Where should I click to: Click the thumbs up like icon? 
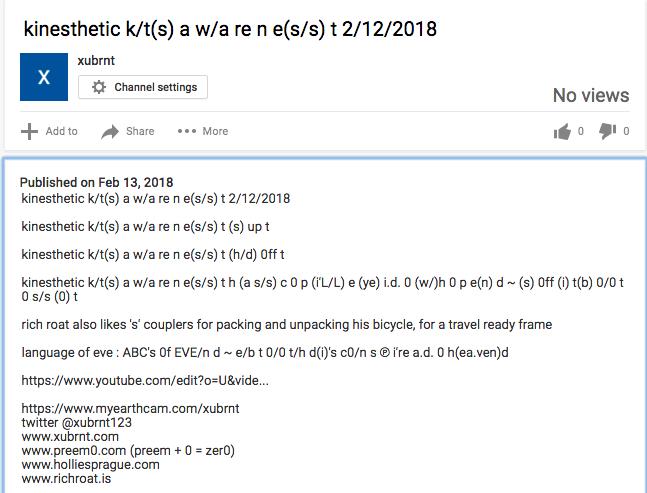(562, 132)
